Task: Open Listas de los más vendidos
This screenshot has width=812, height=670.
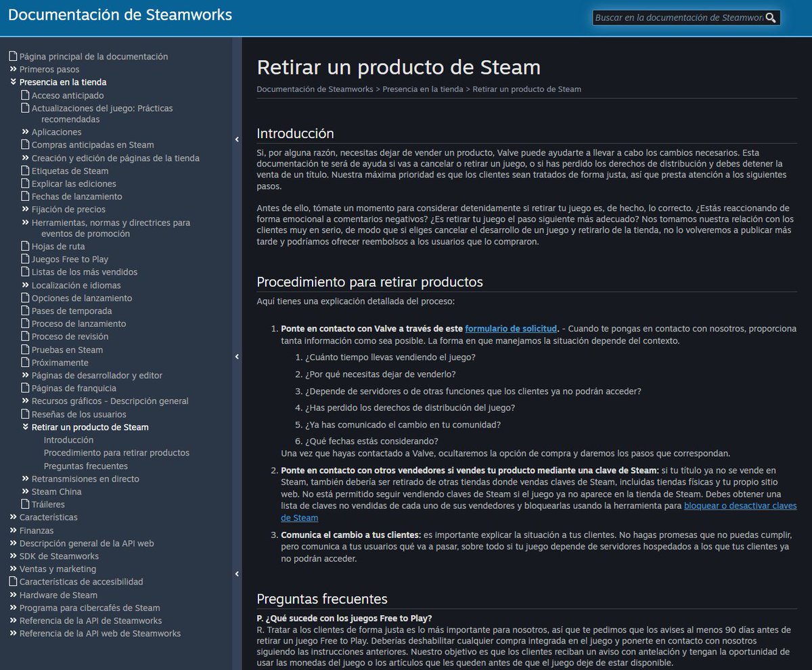Action: (x=85, y=272)
